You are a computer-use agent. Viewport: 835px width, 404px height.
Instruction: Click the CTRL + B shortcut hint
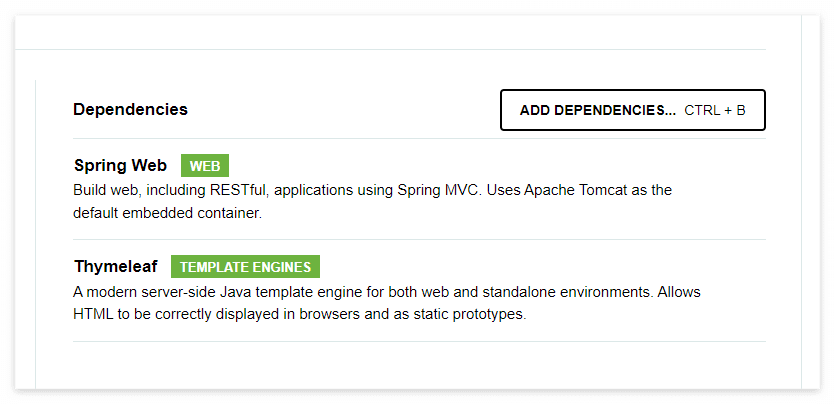[x=715, y=111]
